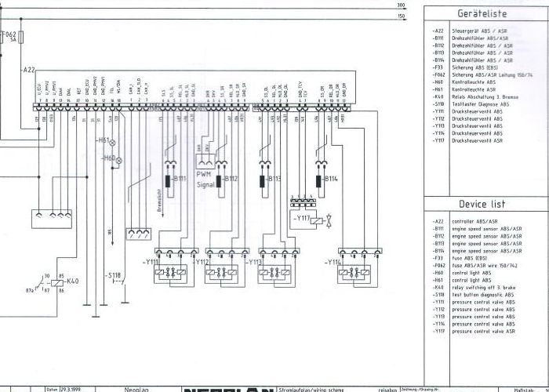
Task: Select the Y112 pressure control valve block
Action: tap(221, 274)
